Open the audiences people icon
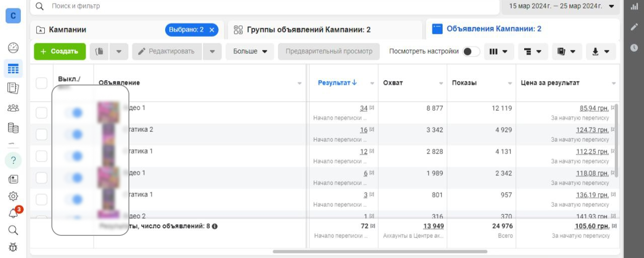The height and width of the screenshot is (258, 644). tap(14, 108)
